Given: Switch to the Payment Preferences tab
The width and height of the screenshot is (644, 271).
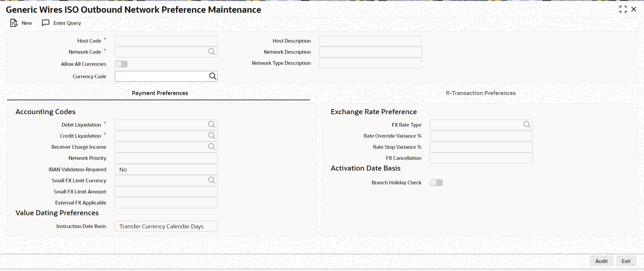Looking at the screenshot, I should [160, 93].
